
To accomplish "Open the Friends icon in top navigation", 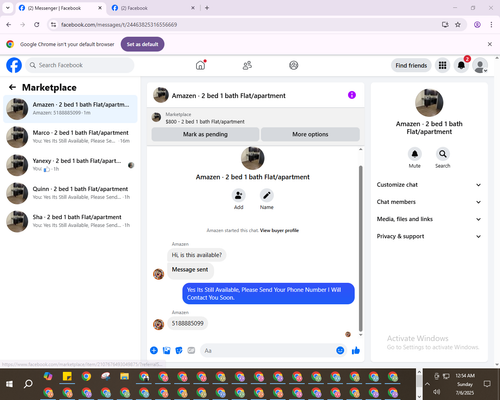I will pos(247,65).
